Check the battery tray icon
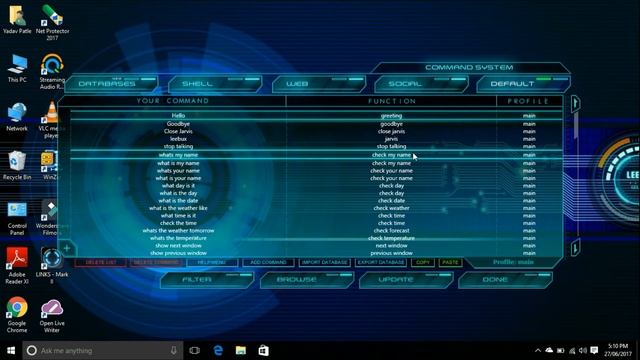Viewport: 640px width, 360px height. pos(561,350)
